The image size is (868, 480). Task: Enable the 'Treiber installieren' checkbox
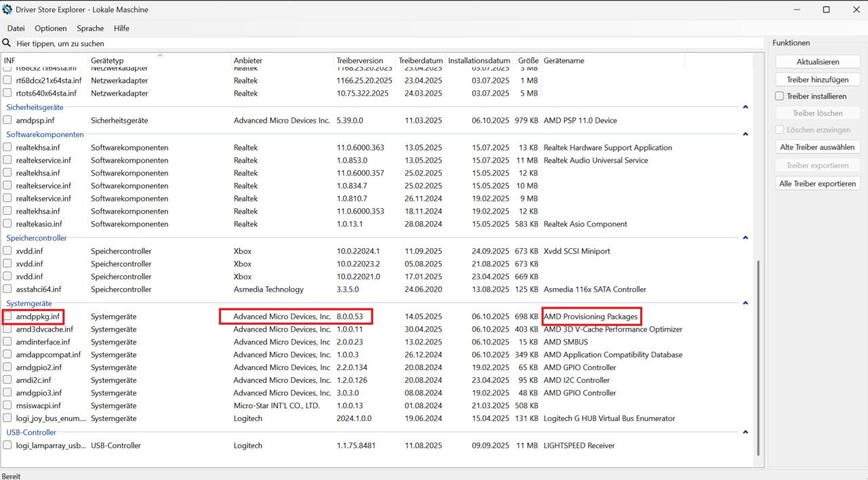click(780, 96)
